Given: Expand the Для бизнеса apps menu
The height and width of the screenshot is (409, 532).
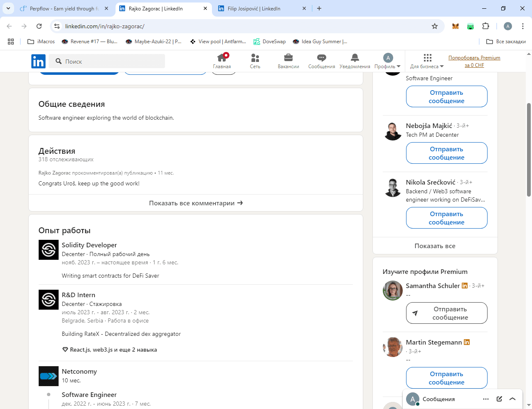Looking at the screenshot, I should click(x=427, y=61).
